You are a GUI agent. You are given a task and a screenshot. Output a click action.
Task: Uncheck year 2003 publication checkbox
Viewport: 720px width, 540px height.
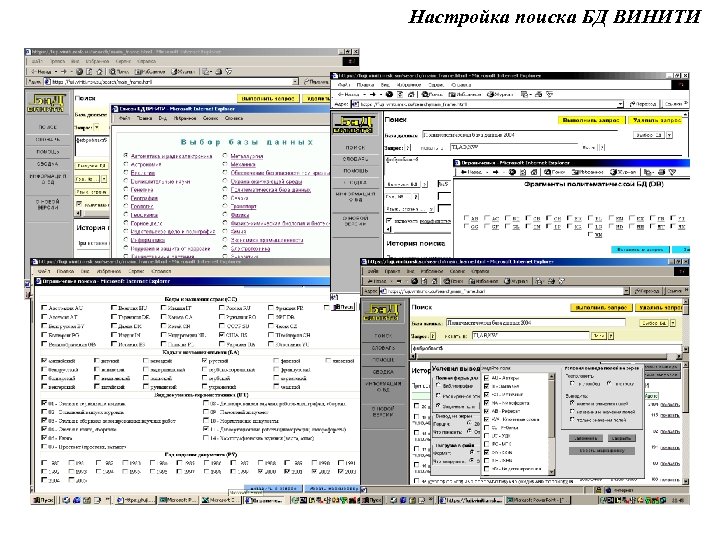[x=341, y=471]
